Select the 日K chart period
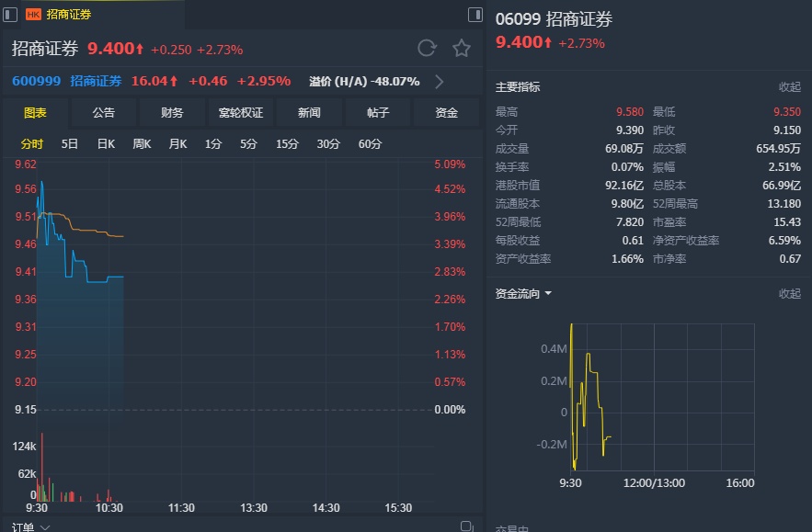 (x=106, y=144)
